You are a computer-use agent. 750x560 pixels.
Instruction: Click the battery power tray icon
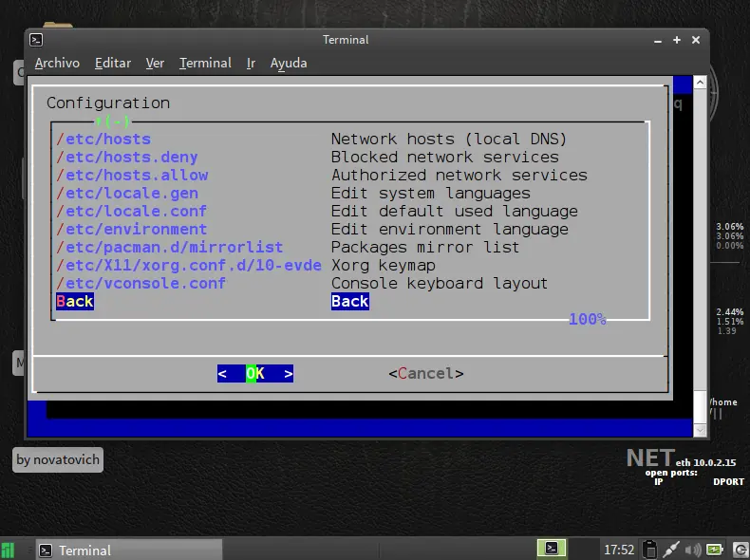[x=714, y=550]
